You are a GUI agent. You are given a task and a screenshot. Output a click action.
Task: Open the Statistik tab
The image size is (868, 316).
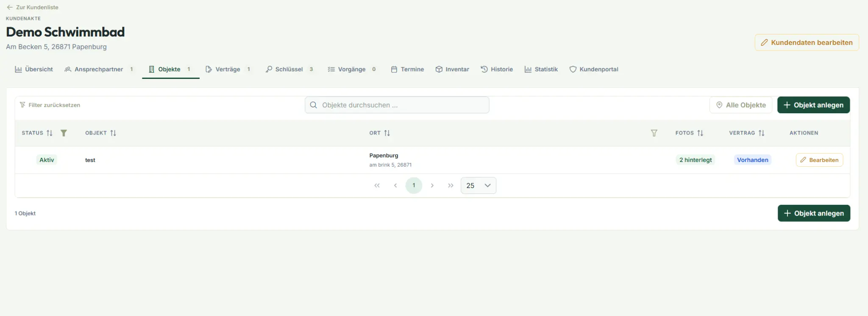pos(541,69)
